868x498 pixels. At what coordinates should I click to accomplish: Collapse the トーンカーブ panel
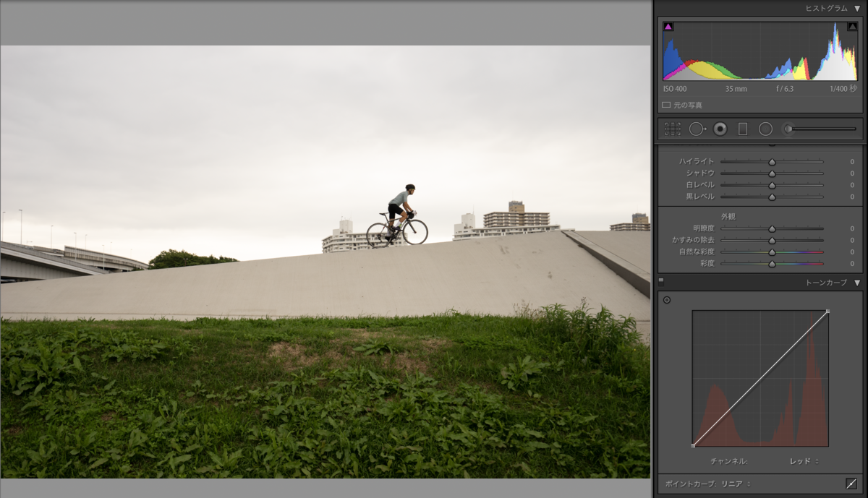[x=858, y=283]
